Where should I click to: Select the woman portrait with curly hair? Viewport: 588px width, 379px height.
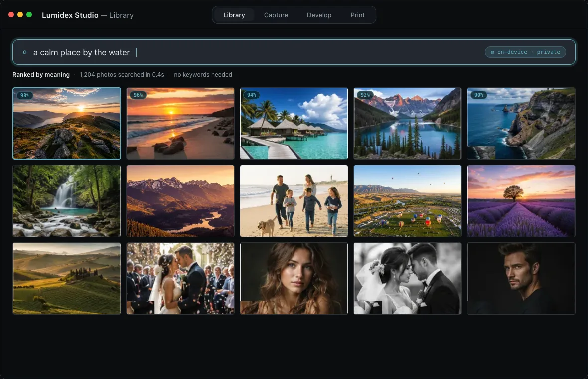point(294,278)
